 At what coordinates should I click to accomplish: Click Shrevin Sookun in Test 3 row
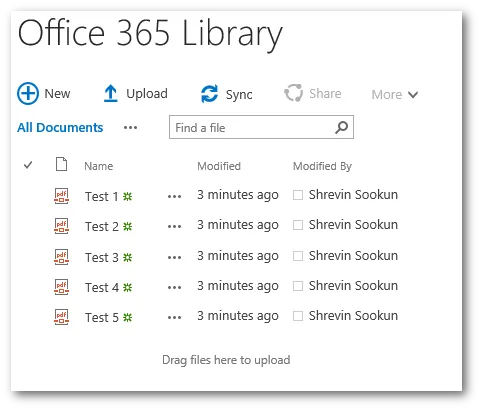(x=353, y=256)
